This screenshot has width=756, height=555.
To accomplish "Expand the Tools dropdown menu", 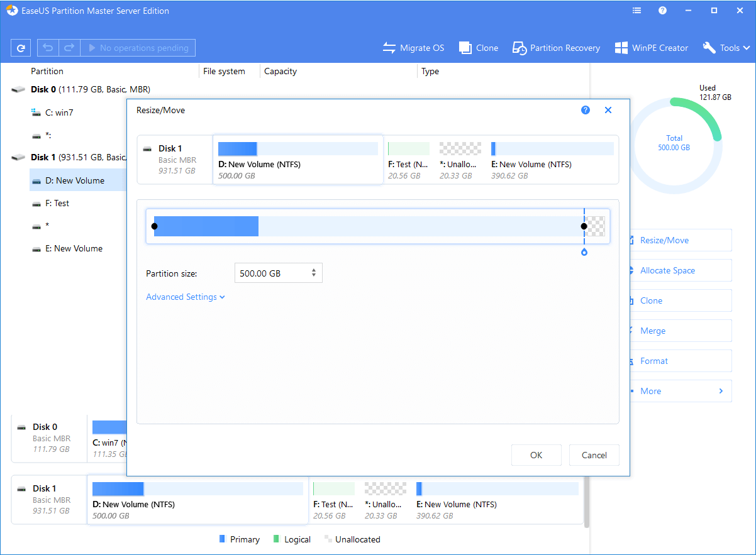I will (726, 48).
